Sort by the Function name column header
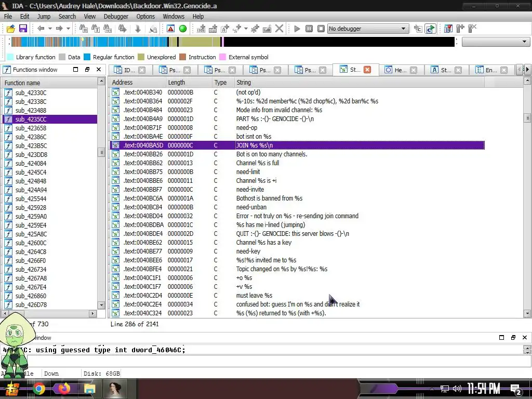 click(49, 83)
